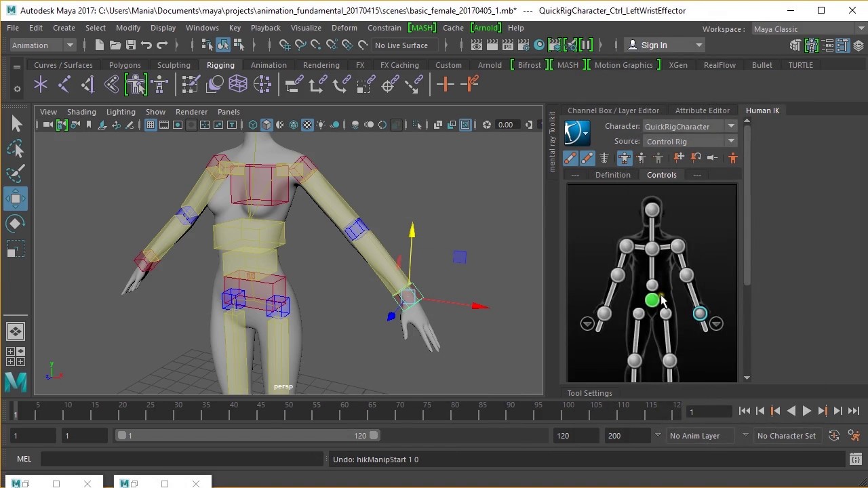
Task: Click the render current frame clapper icon
Action: (493, 45)
